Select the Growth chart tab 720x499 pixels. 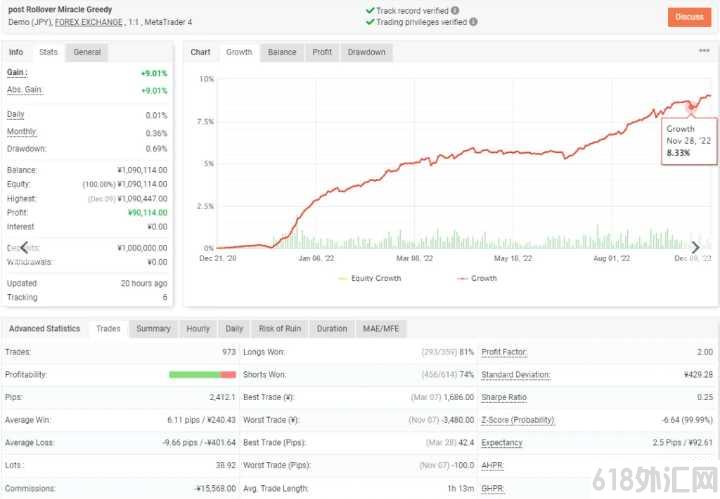click(239, 52)
